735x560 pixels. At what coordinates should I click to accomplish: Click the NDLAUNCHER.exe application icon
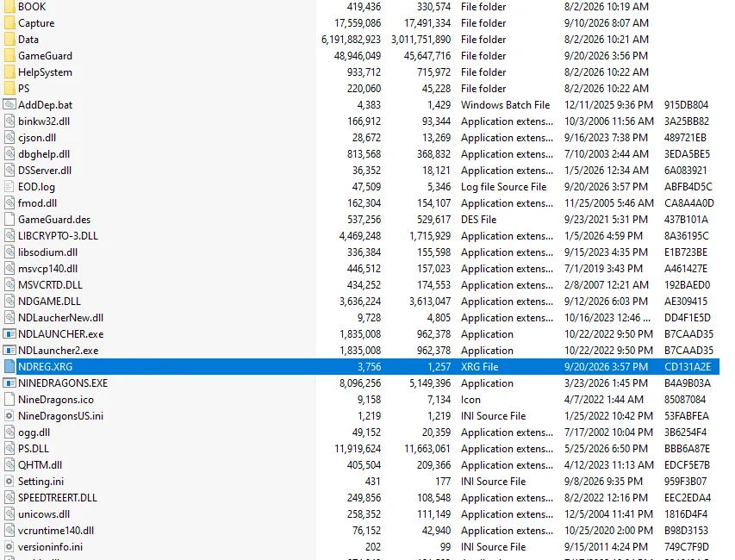[9, 334]
